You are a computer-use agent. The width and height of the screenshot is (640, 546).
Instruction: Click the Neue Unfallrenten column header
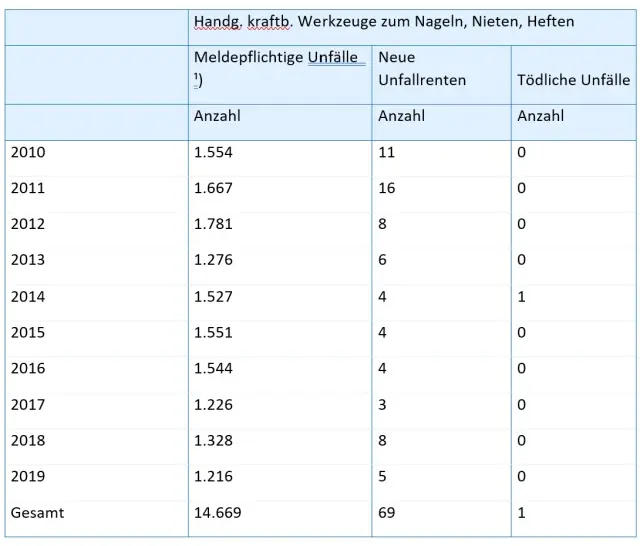point(422,69)
